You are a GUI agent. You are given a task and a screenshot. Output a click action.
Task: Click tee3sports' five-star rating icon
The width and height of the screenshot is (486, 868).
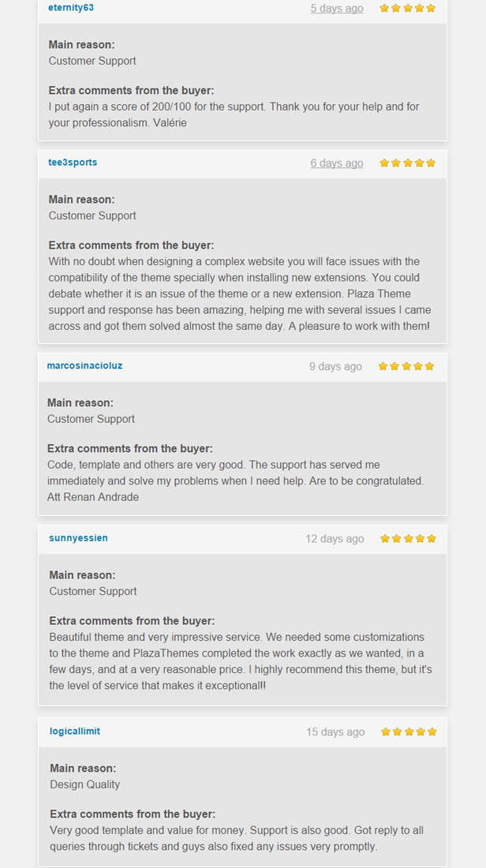(407, 163)
